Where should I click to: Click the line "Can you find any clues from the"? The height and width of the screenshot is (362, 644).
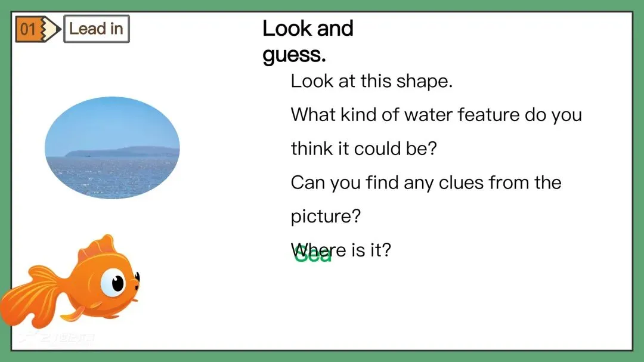[426, 182]
